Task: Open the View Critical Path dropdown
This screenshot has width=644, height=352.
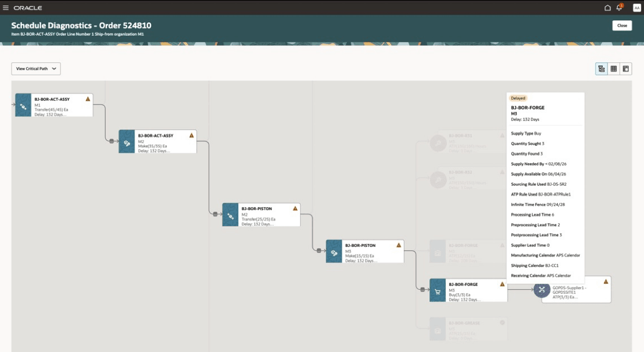Action: click(36, 68)
